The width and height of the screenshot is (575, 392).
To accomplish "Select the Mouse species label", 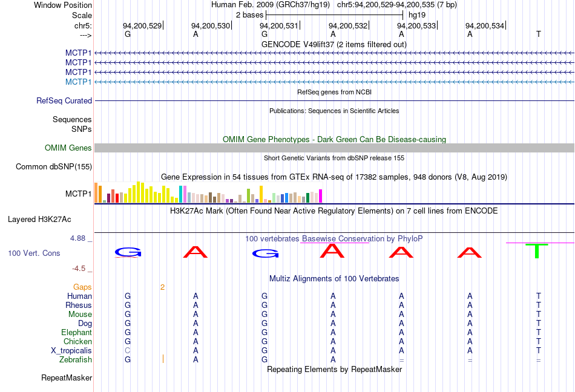I will click(x=80, y=315).
